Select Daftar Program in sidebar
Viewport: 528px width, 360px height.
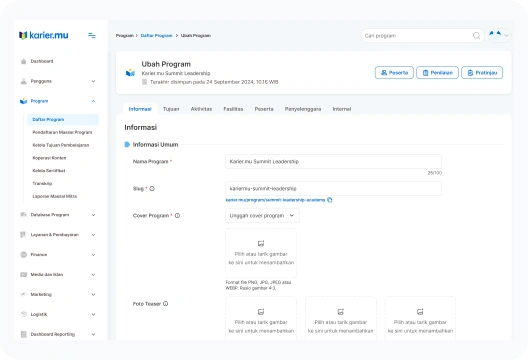(x=63, y=120)
